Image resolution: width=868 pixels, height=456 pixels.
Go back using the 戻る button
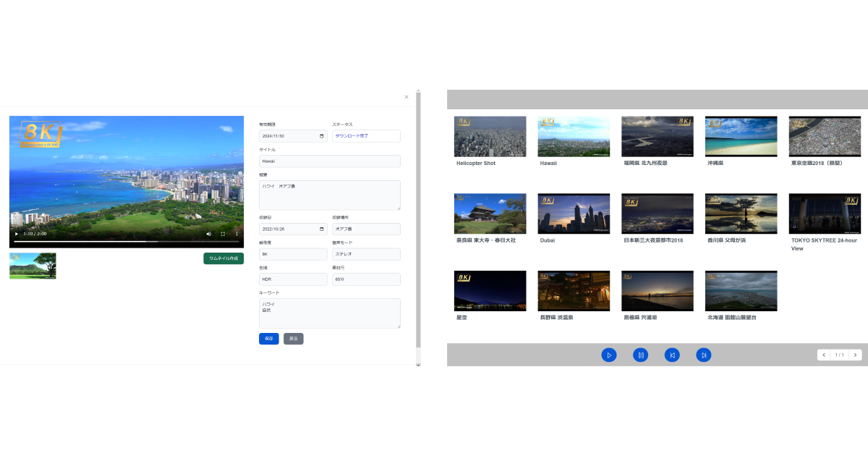click(294, 339)
